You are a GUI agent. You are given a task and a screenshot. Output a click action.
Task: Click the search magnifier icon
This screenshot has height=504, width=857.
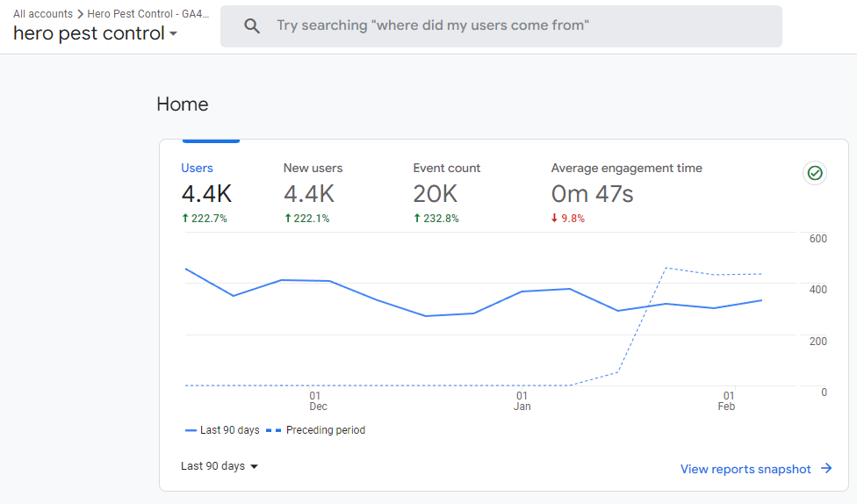(252, 26)
